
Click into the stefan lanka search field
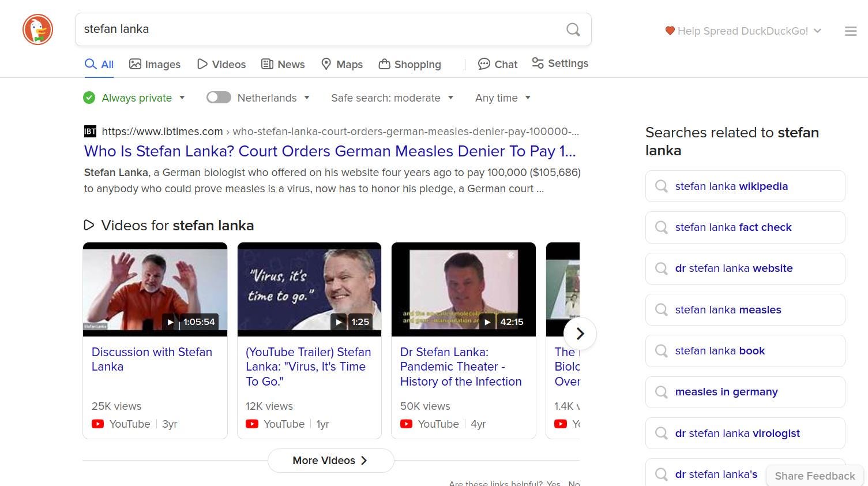320,29
